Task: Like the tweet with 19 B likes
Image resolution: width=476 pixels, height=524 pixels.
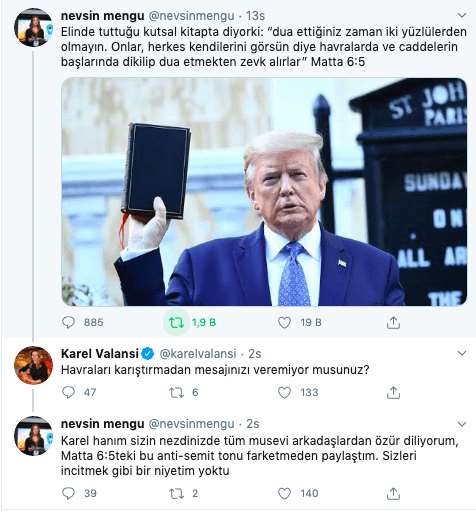Action: 284,322
